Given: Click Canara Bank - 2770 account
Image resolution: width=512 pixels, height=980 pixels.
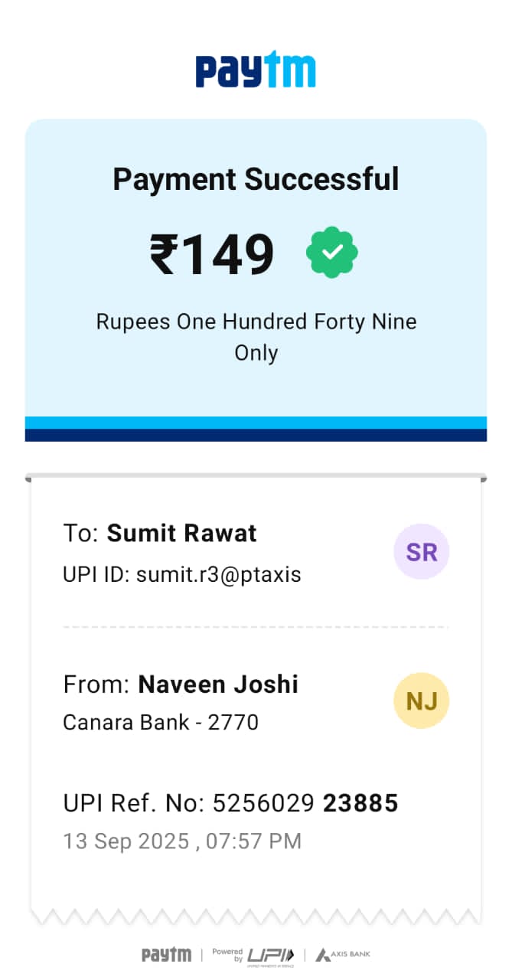Looking at the screenshot, I should (x=160, y=722).
